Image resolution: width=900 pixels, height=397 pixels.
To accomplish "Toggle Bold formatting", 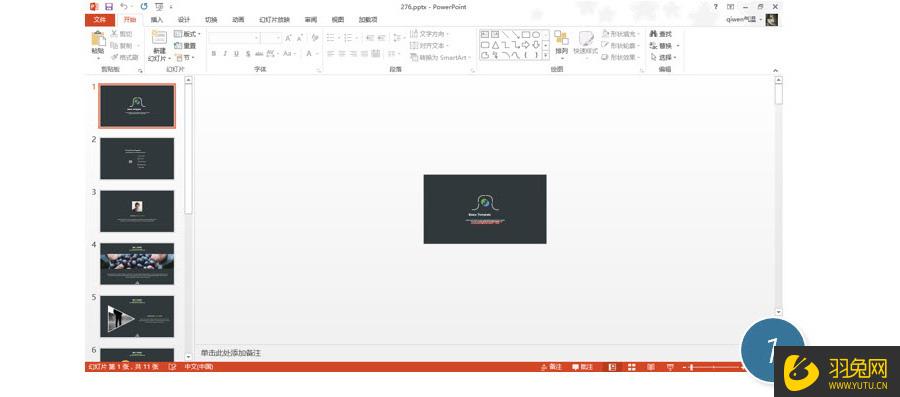I will coord(214,54).
